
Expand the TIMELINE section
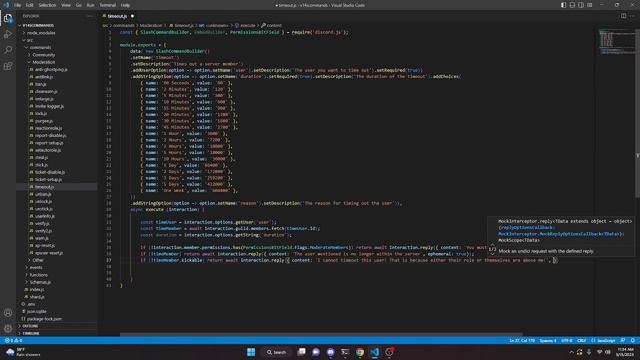pos(31,333)
